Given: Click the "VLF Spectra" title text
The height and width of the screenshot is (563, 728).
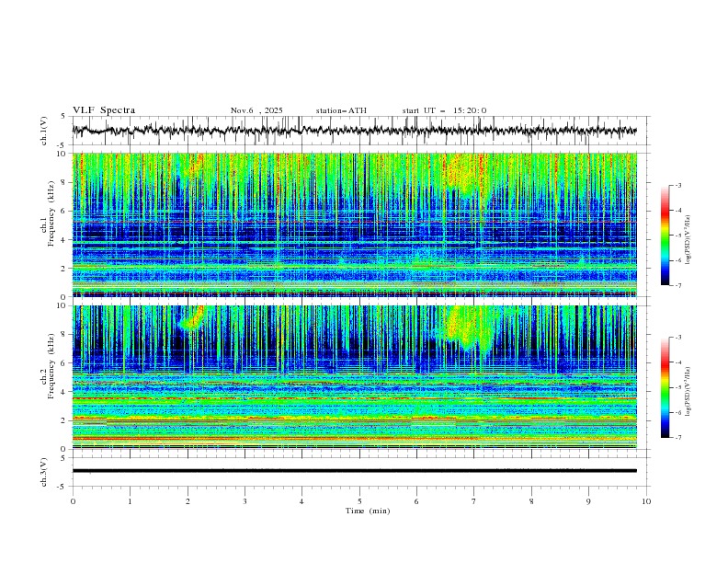Looking at the screenshot, I should [x=104, y=110].
